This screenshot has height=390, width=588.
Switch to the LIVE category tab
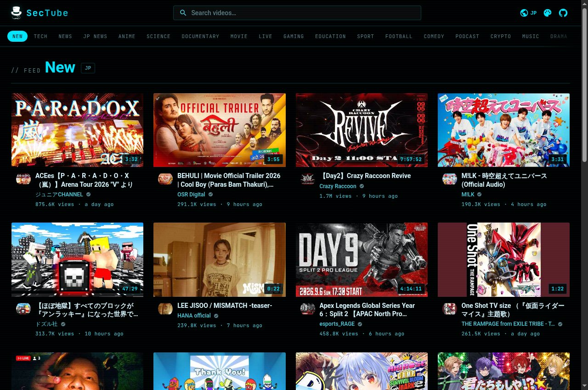(266, 36)
